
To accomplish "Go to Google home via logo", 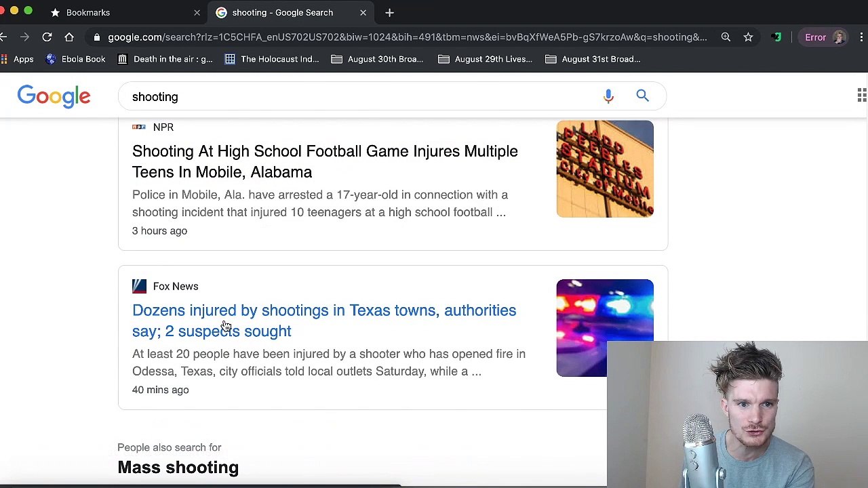I will tap(54, 96).
